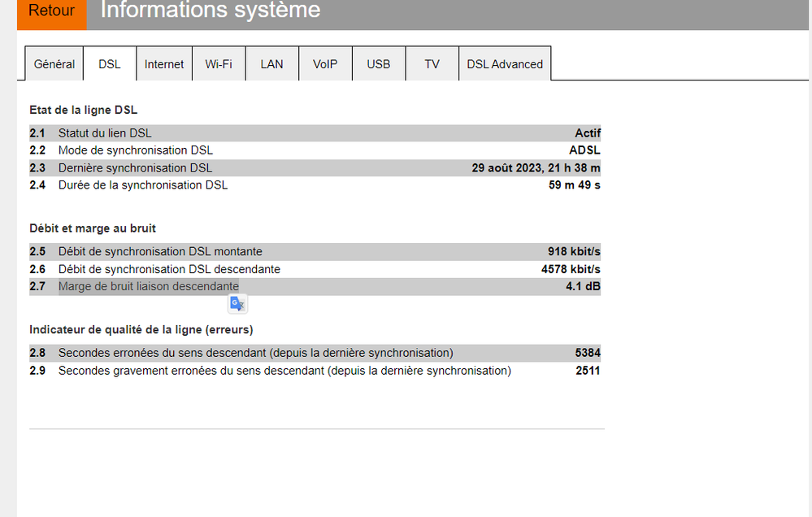812x517 pixels.
Task: Open the USB tab
Action: pyautogui.click(x=378, y=63)
